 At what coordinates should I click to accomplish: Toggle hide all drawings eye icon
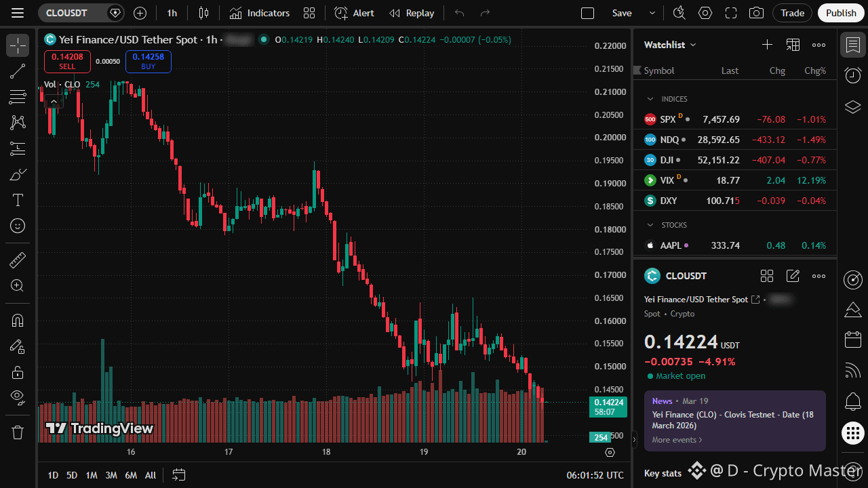18,396
